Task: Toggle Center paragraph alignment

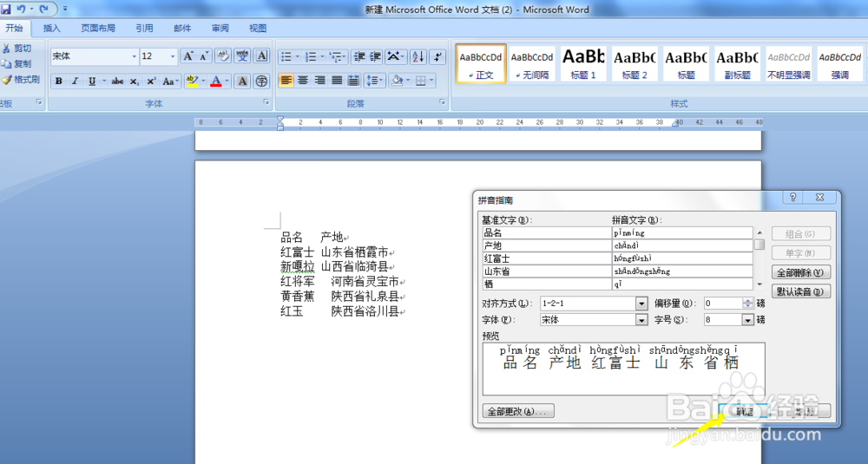Action: pyautogui.click(x=303, y=81)
